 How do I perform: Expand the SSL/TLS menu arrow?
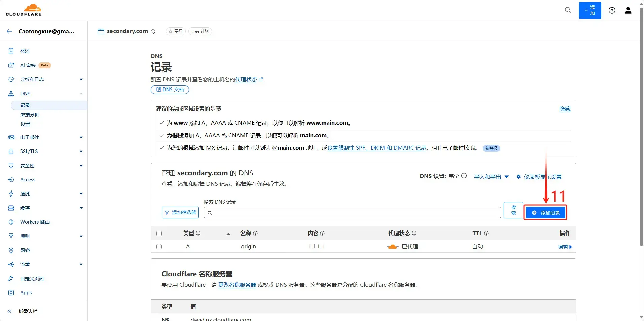[x=81, y=151]
